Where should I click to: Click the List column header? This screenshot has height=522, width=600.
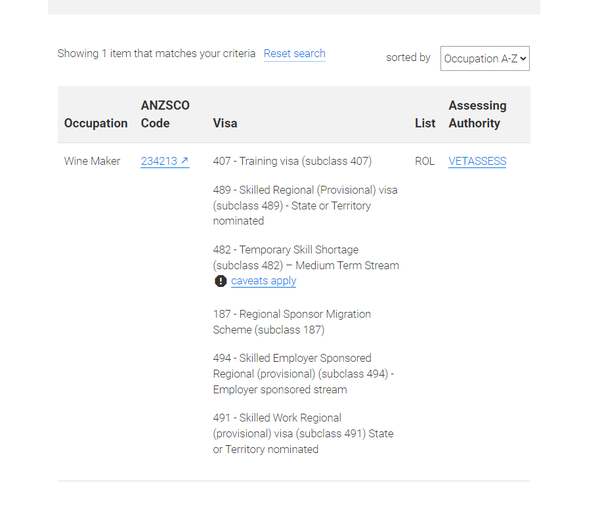click(x=425, y=123)
